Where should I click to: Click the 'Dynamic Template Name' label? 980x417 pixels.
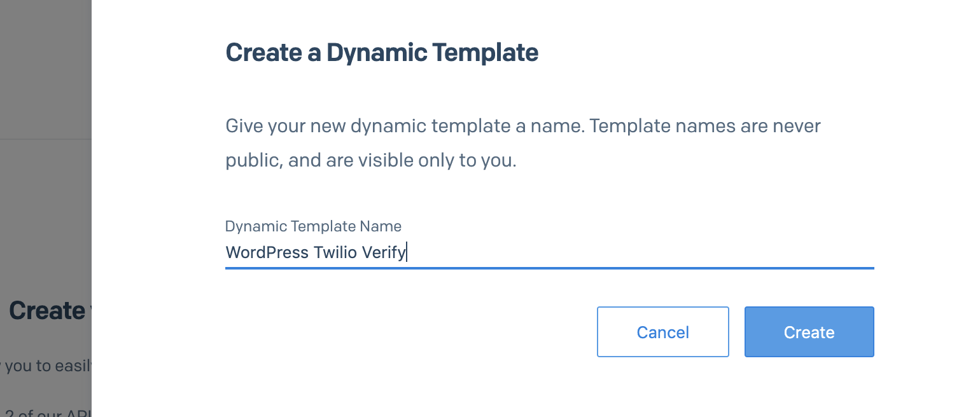[x=313, y=226]
